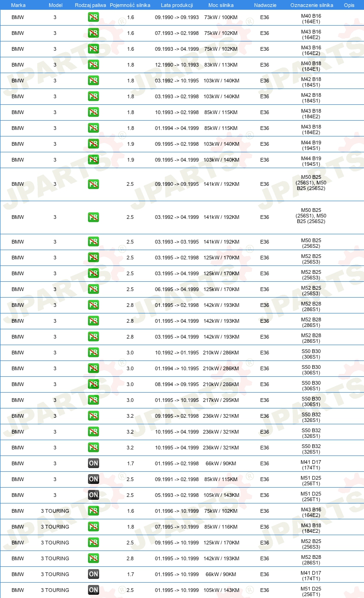Click production years 09.1991 -> 02.1998

pyautogui.click(x=177, y=480)
